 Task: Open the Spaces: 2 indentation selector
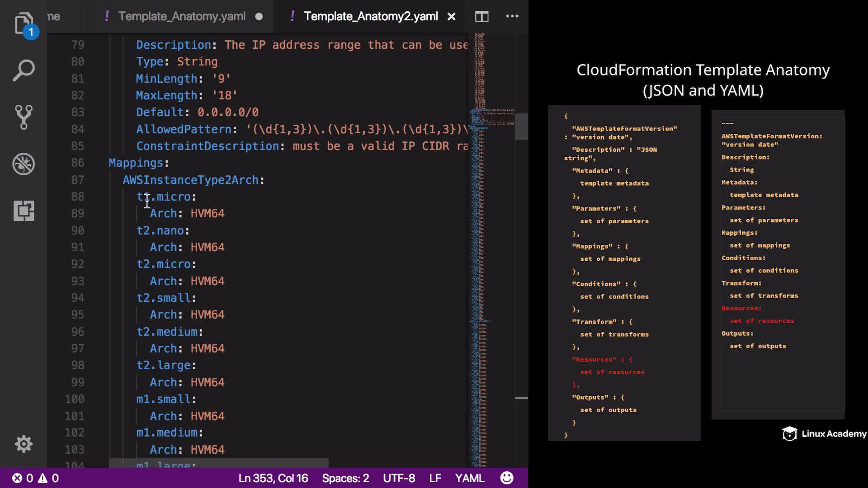[x=345, y=478]
